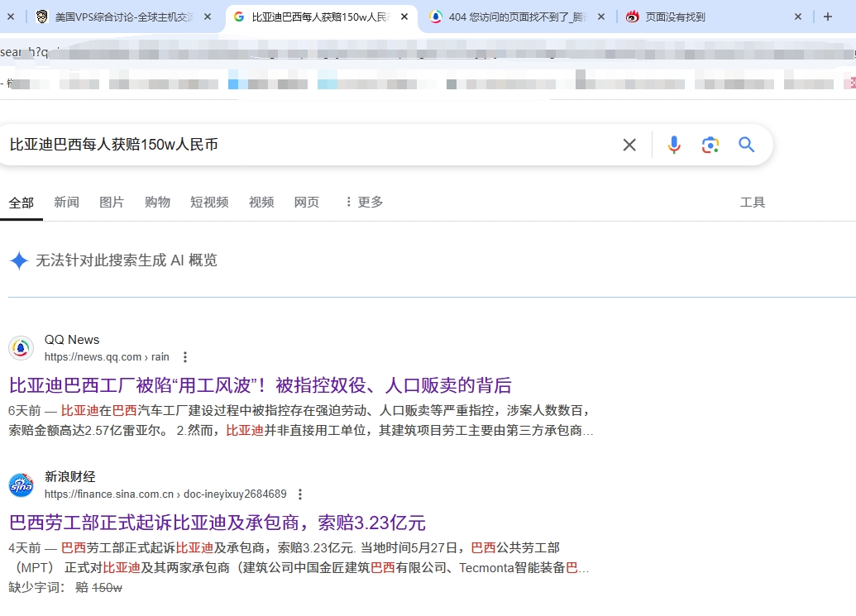Start voice search with microphone icon
Image resolution: width=856 pixels, height=616 pixels.
674,145
